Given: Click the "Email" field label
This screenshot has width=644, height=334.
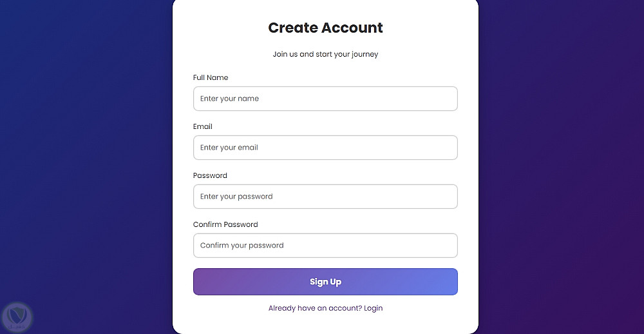Looking at the screenshot, I should pos(203,126).
